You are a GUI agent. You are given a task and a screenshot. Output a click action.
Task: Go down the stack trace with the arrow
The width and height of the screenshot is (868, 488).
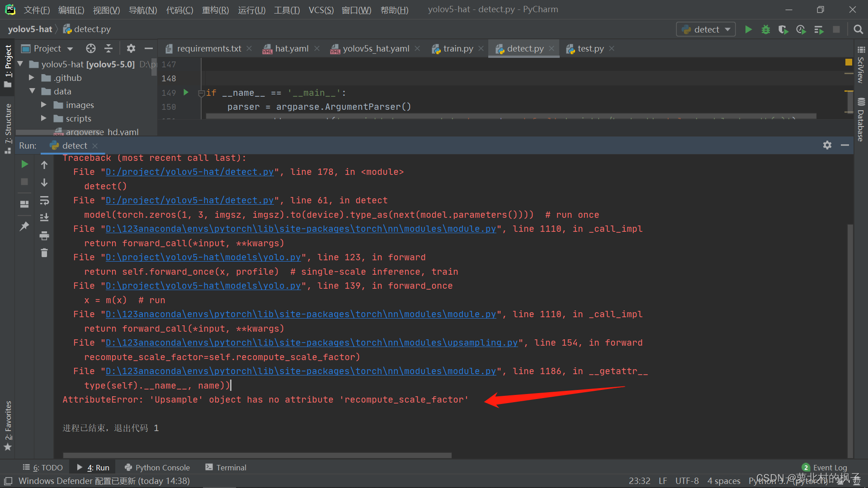[44, 183]
